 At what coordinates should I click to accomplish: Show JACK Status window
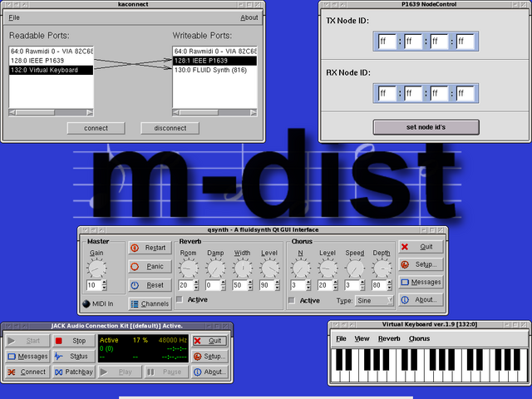point(72,357)
